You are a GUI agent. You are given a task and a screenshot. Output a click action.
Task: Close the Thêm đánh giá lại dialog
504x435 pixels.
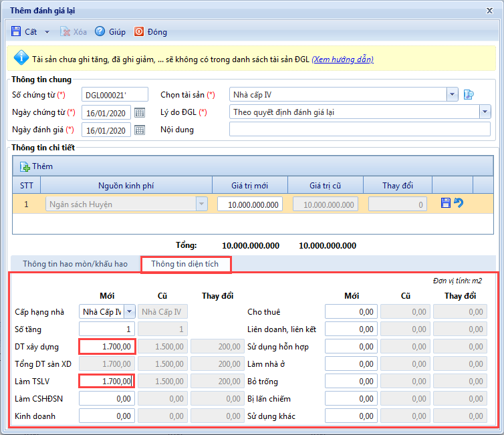click(489, 11)
